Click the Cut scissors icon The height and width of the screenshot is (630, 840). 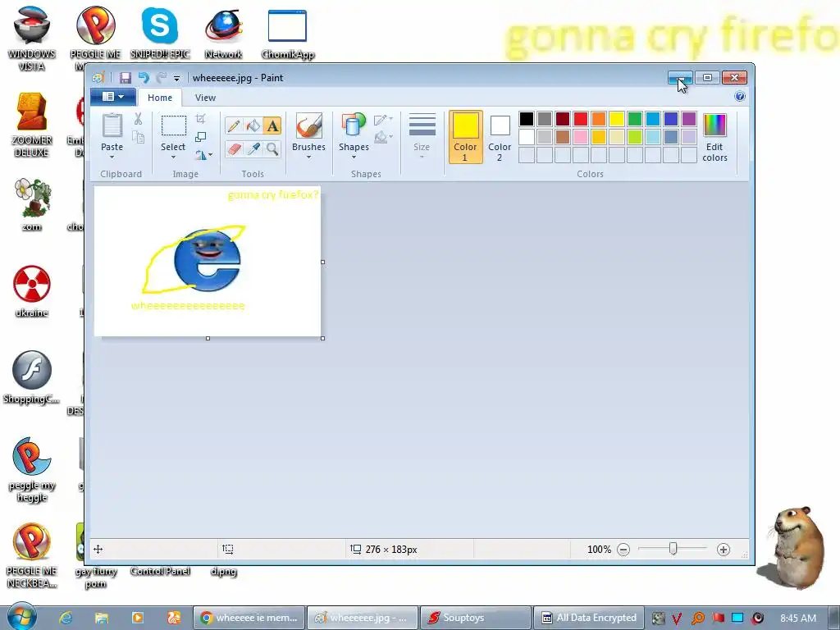click(x=138, y=119)
